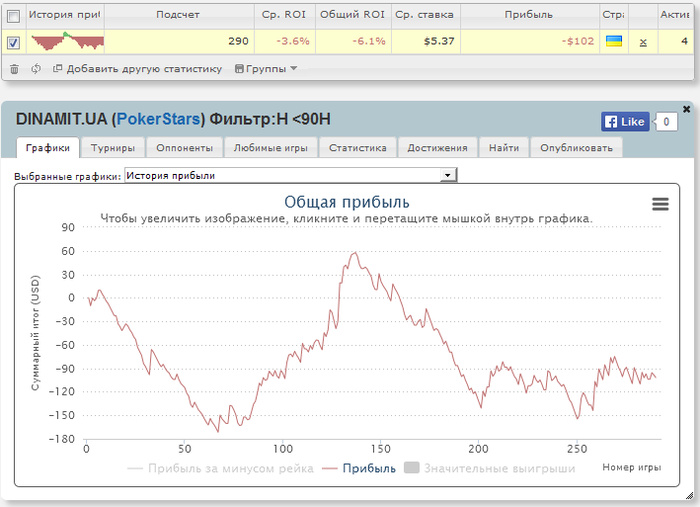Toggle the 'Прибыль' legend series
Screen dimensions: 700x507
coord(359,468)
